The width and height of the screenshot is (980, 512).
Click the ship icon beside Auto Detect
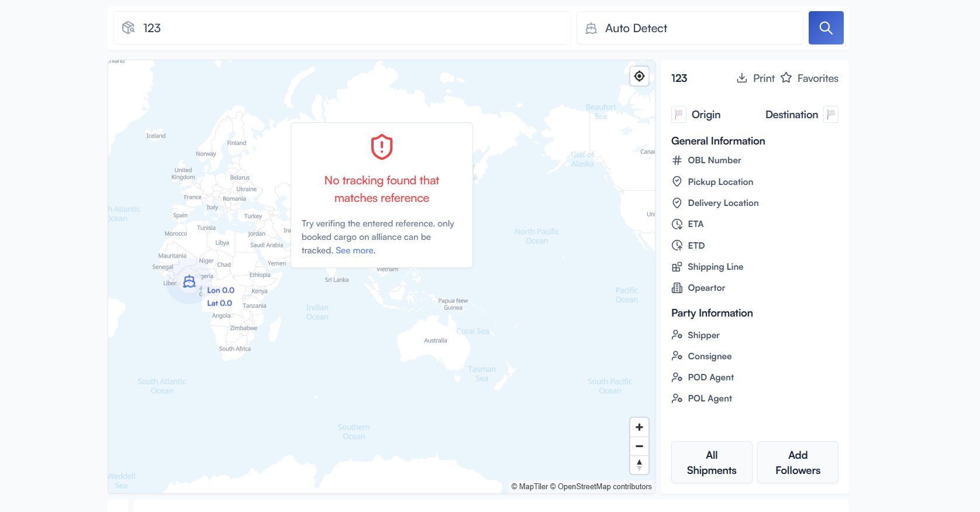591,28
